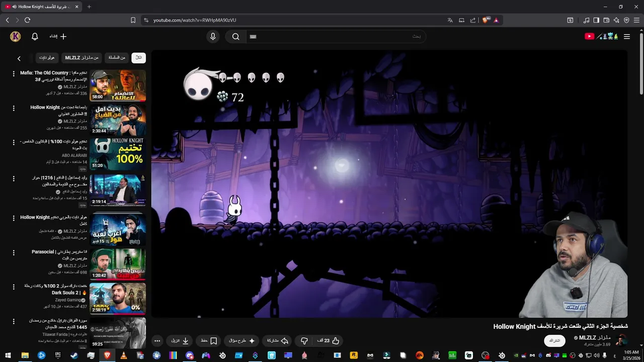Toggle the browser sidebar panel

click(596, 20)
